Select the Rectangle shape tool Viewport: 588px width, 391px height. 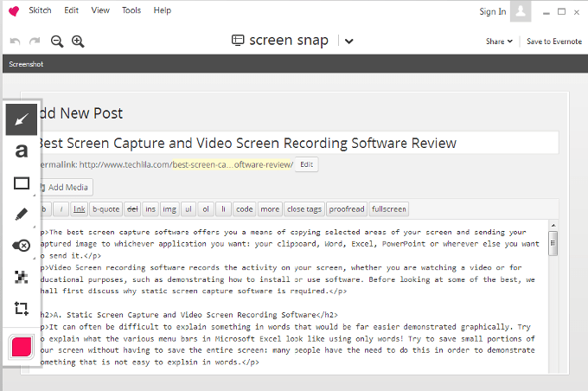(x=22, y=183)
